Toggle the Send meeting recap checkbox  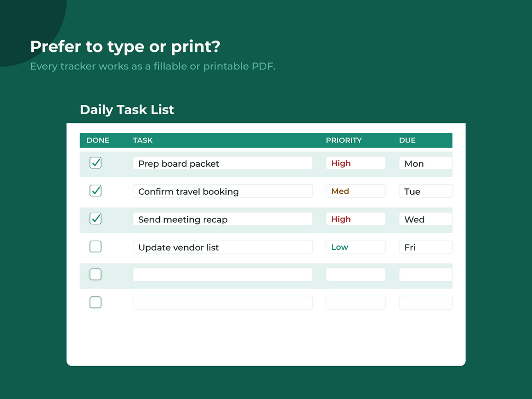tap(95, 219)
